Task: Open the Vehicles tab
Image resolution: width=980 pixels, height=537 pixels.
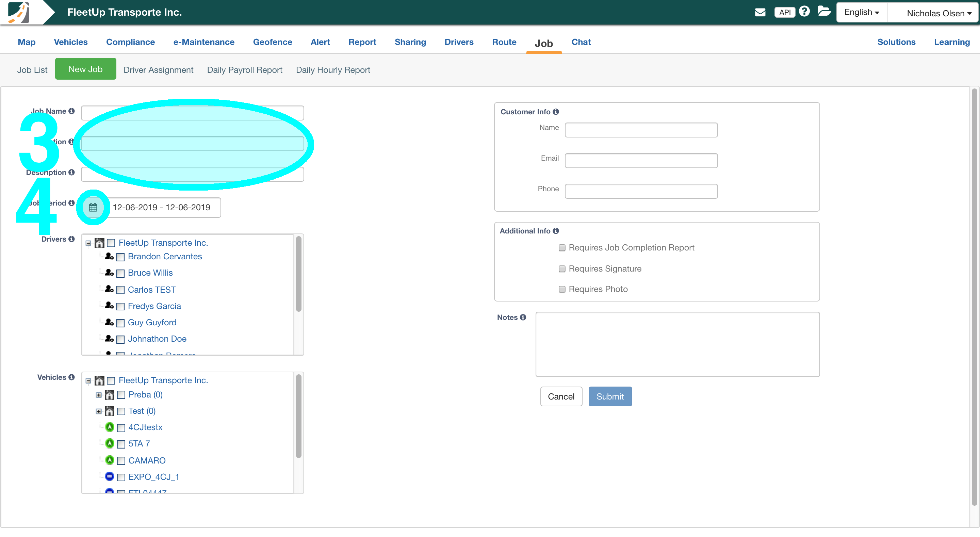Action: pos(71,42)
